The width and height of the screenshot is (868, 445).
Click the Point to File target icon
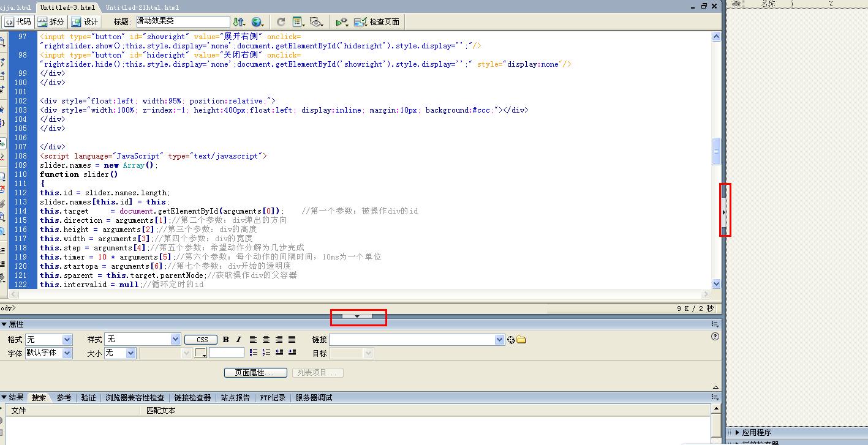click(511, 340)
